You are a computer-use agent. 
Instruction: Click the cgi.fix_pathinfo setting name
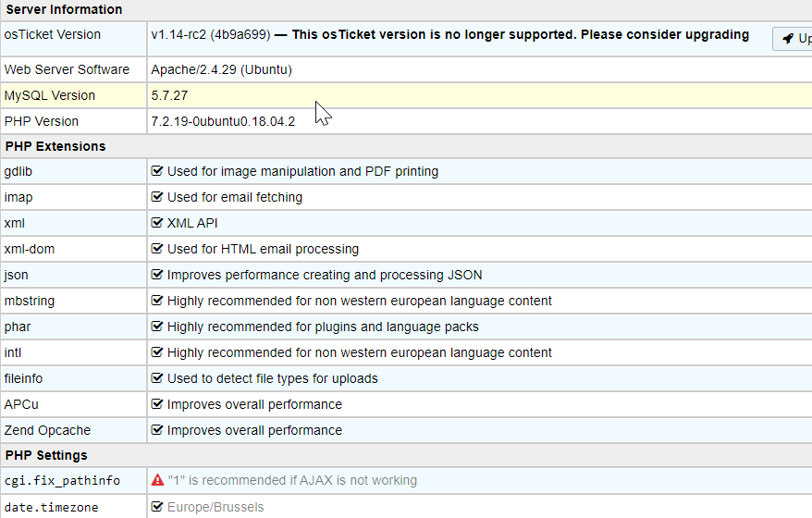click(62, 481)
